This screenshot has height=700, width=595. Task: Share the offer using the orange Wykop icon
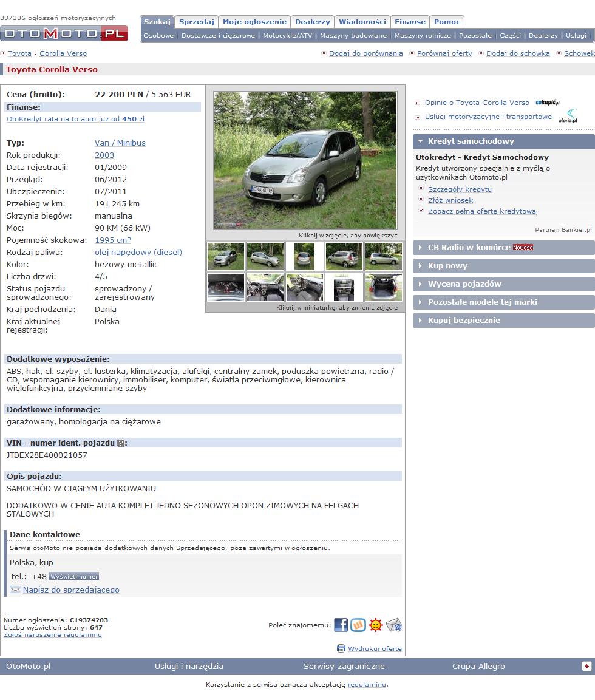[358, 625]
